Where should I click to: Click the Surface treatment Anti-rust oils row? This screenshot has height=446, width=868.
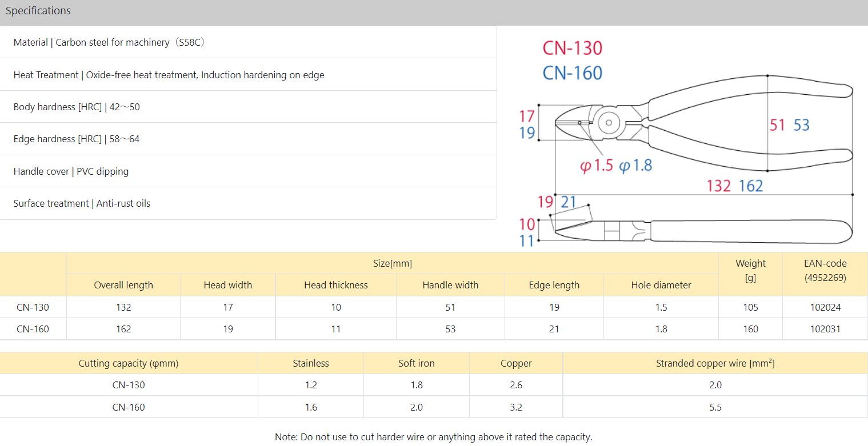pos(82,203)
